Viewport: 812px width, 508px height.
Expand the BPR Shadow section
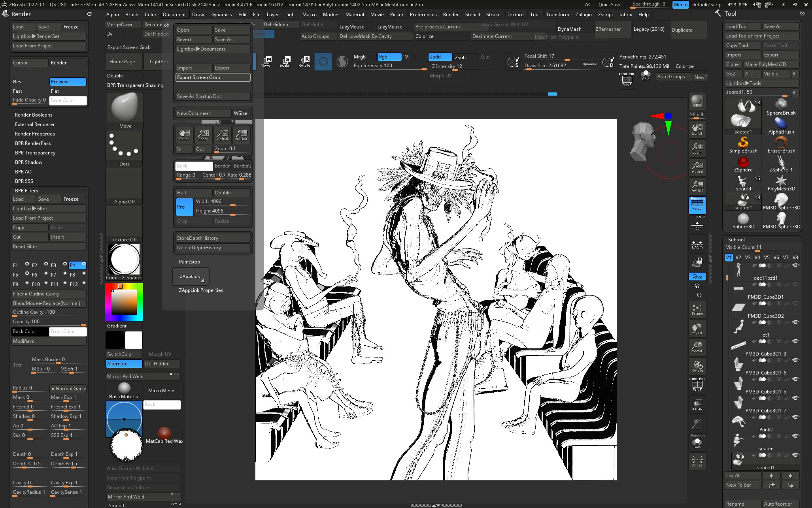[28, 162]
